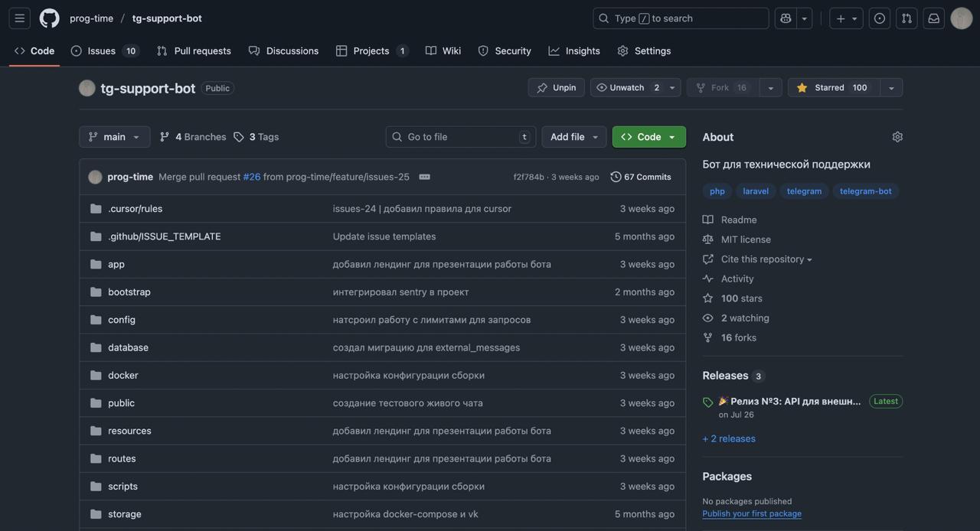980x531 pixels.
Task: Open commit 'интегрировал sentry в проект'
Action: pyautogui.click(x=401, y=292)
